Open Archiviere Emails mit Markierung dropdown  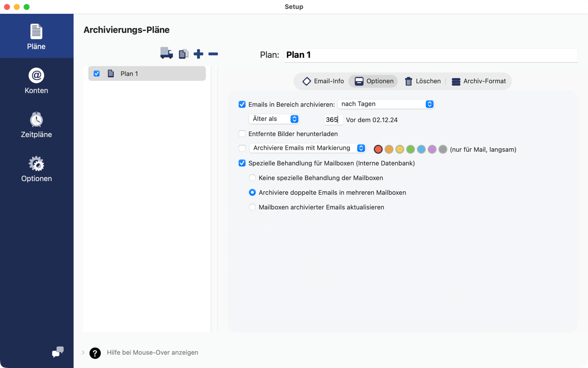(x=307, y=148)
